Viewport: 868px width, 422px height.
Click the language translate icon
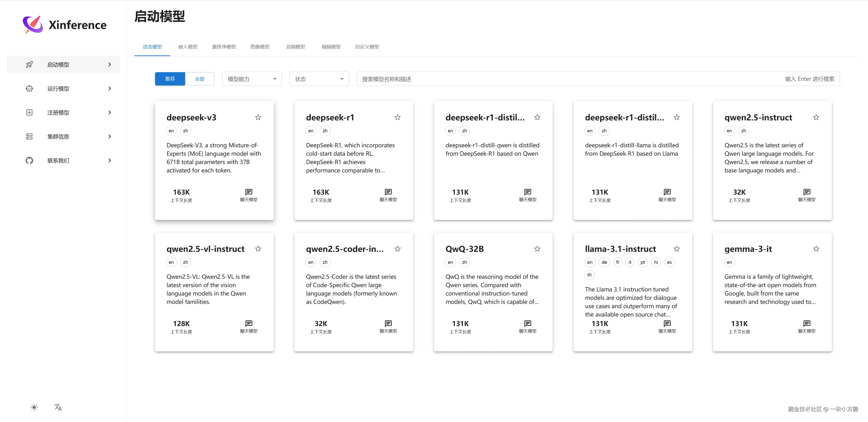coord(58,407)
